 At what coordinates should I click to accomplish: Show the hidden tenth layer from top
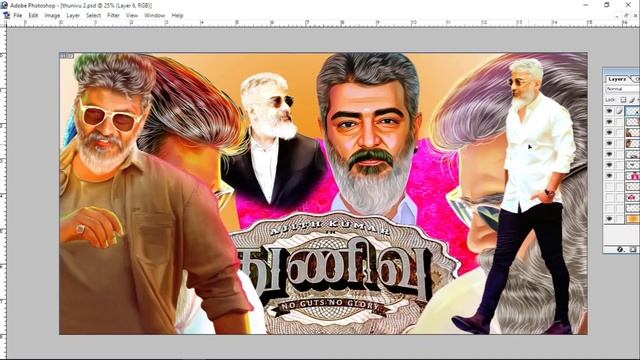click(x=609, y=208)
